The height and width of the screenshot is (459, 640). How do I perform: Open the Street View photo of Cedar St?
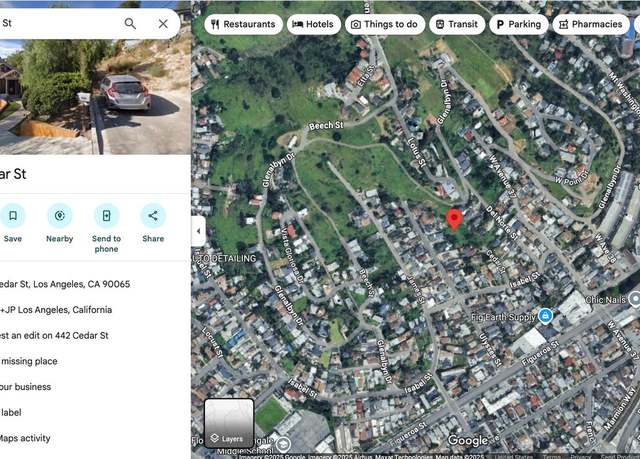(x=95, y=97)
